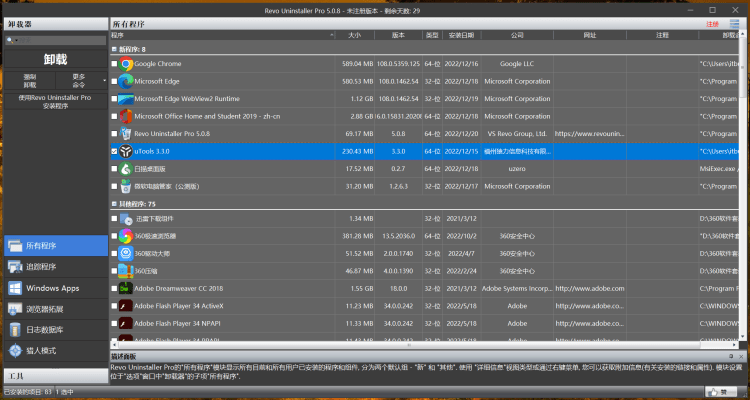Sort by the 版本 column header
This screenshot has height=400, width=750.
[398, 35]
